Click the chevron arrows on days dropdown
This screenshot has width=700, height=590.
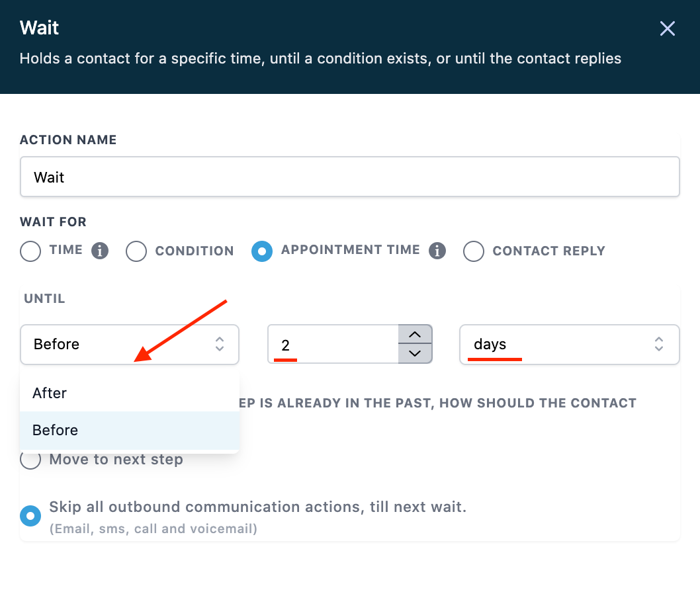[659, 344]
